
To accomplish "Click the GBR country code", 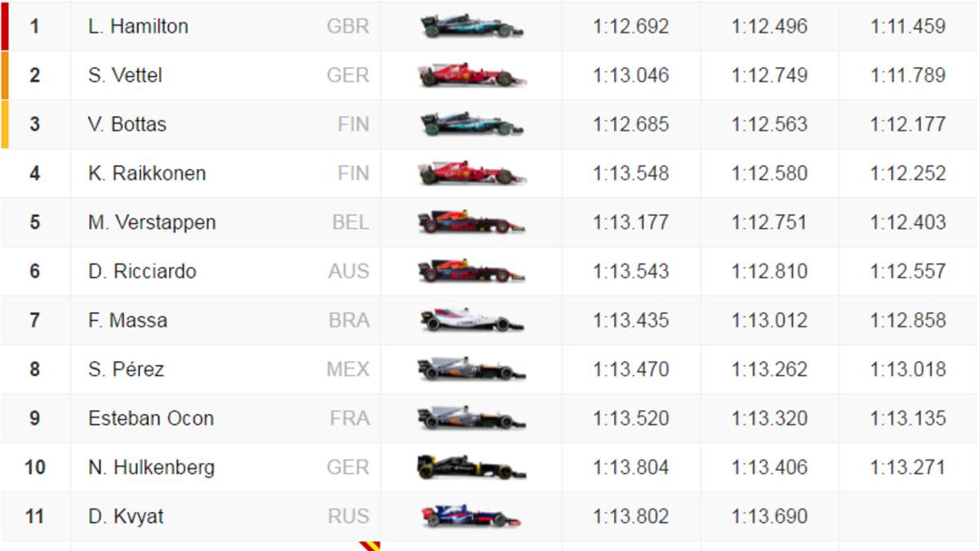I will coord(348,26).
